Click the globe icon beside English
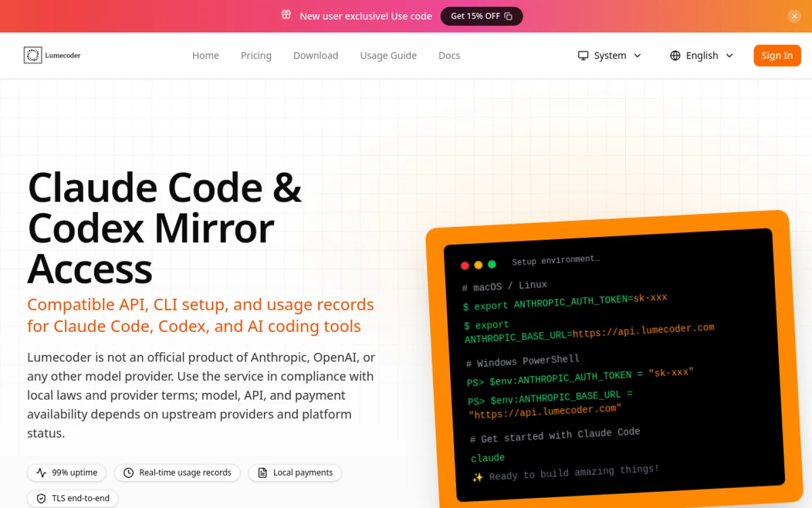Screen dimensions: 812x508 pos(675,55)
